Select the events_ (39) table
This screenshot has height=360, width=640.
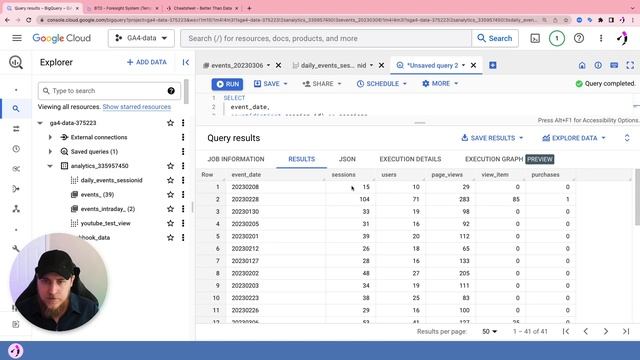97,195
